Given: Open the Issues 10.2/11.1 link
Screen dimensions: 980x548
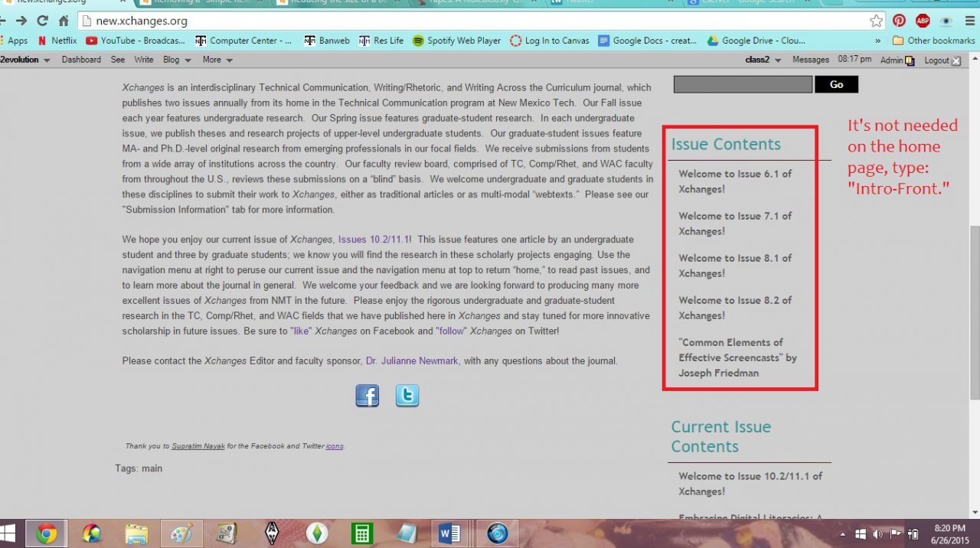Looking at the screenshot, I should pyautogui.click(x=374, y=240).
